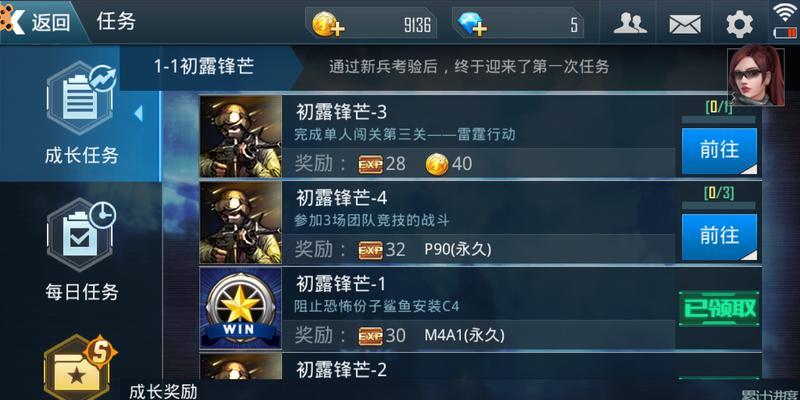Open the settings gear icon
Screen dimensions: 800x400
pyautogui.click(x=739, y=24)
